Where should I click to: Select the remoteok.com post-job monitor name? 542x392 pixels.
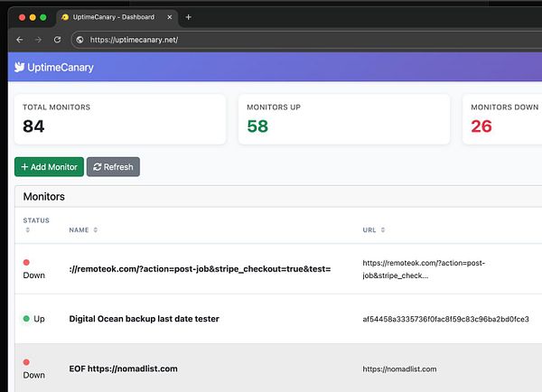pyautogui.click(x=200, y=269)
